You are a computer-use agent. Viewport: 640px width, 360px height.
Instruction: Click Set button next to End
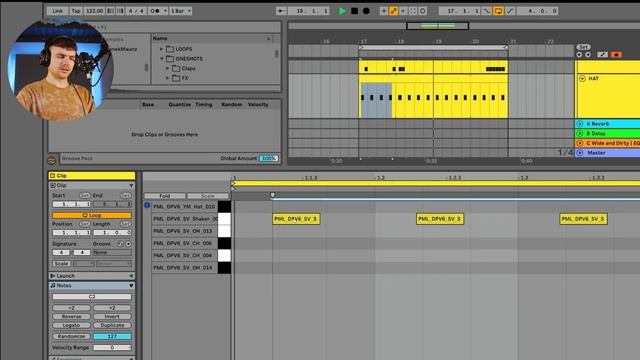click(x=126, y=196)
